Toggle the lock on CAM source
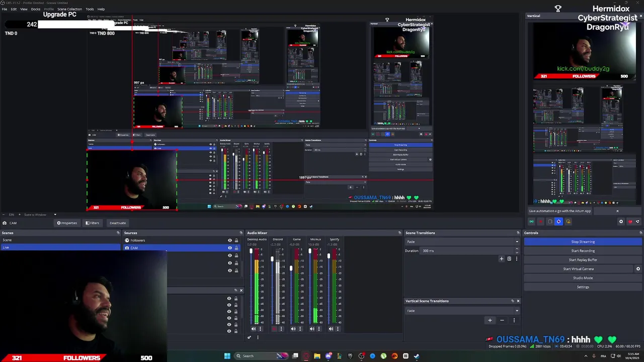 point(236,248)
